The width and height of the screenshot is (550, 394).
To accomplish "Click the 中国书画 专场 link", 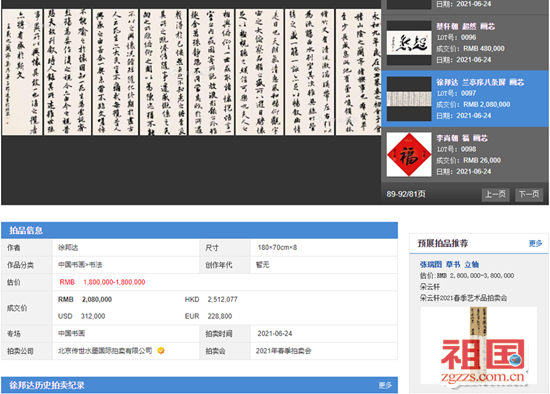I will 71,333.
